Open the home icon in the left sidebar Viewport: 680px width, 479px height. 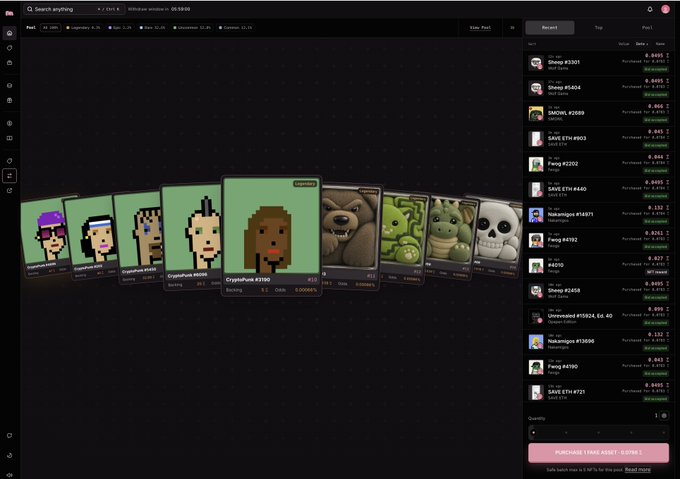coord(10,33)
